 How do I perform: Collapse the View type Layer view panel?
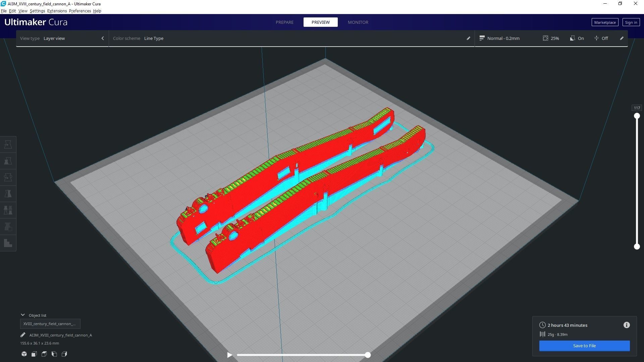pyautogui.click(x=103, y=38)
